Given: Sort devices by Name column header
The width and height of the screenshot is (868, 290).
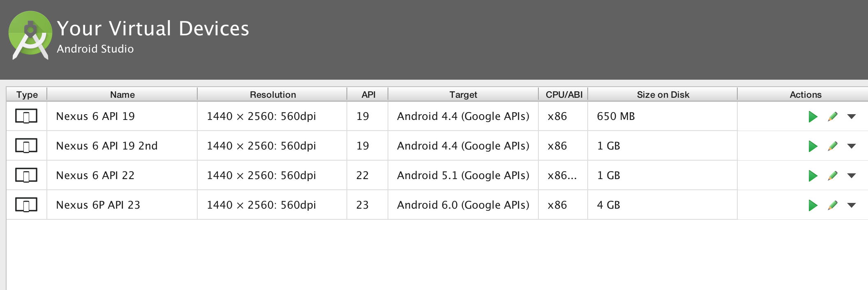Looking at the screenshot, I should (x=122, y=94).
